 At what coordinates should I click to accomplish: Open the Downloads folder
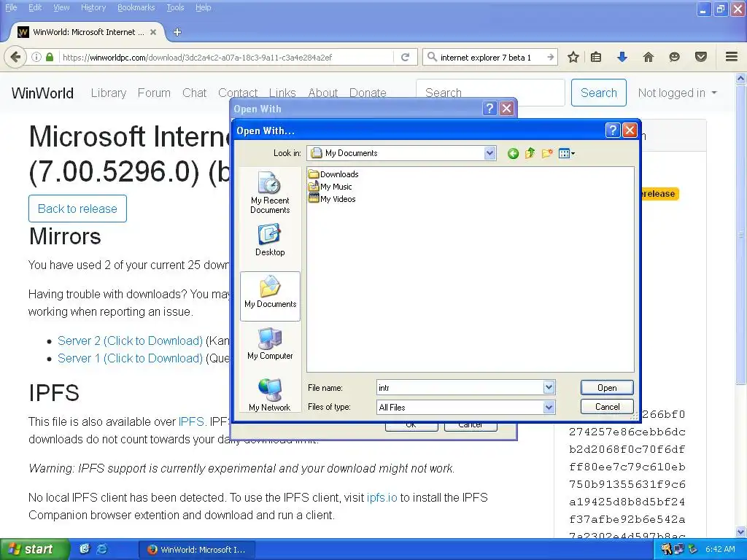click(x=333, y=174)
